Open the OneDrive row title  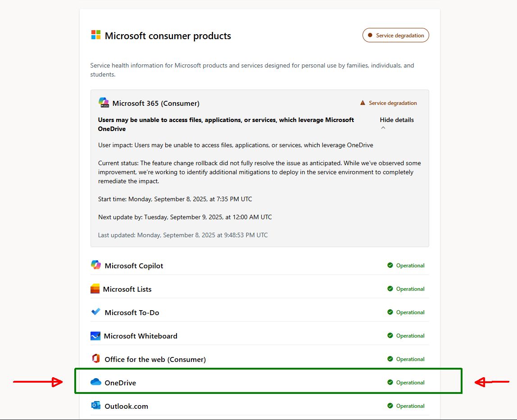[120, 383]
